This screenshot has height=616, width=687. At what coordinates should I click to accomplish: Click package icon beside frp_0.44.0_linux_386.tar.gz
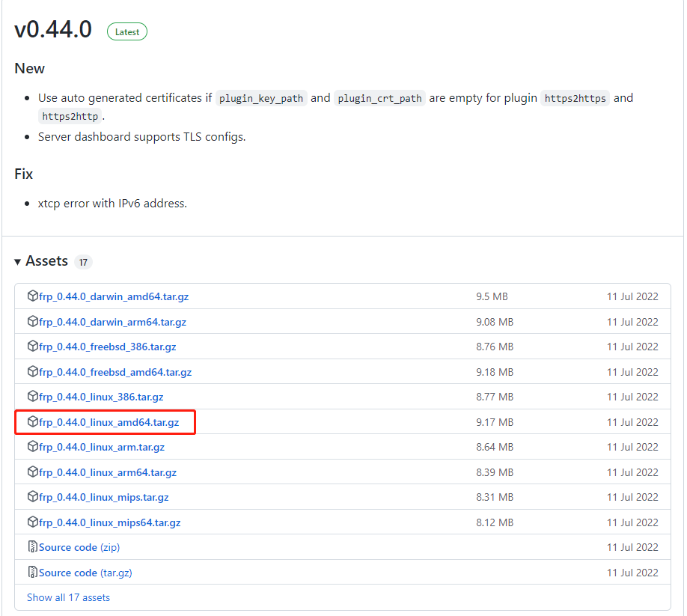click(x=32, y=397)
